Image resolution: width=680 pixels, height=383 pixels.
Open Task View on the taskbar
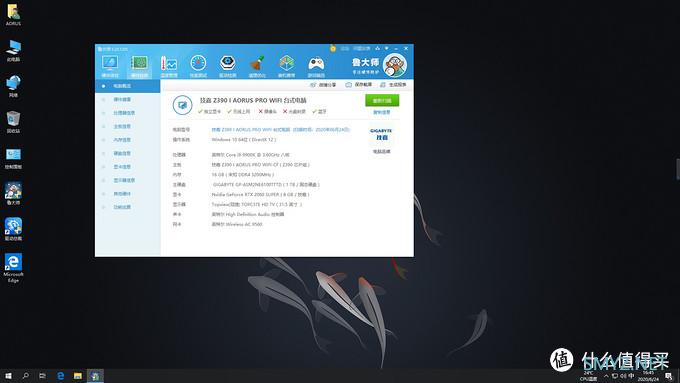point(42,376)
